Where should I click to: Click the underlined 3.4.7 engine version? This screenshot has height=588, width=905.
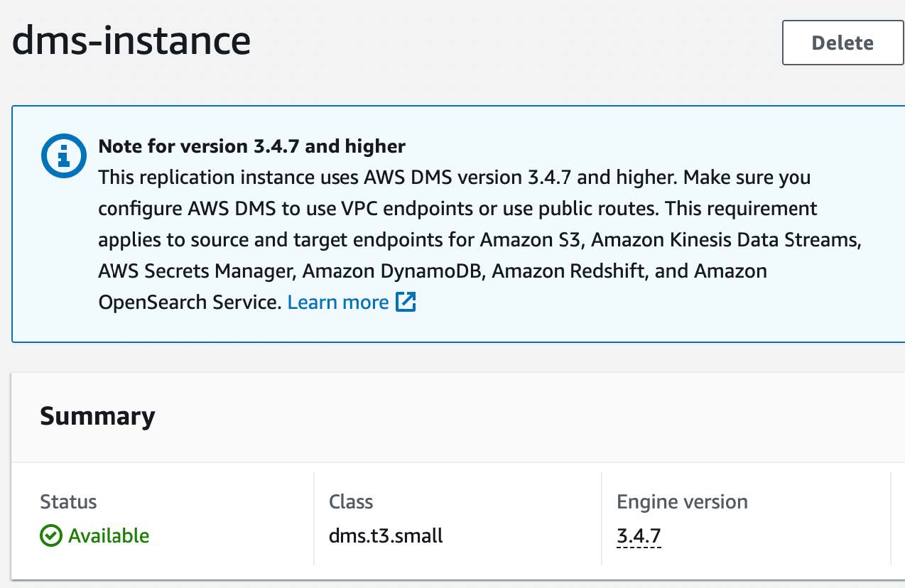coord(638,536)
